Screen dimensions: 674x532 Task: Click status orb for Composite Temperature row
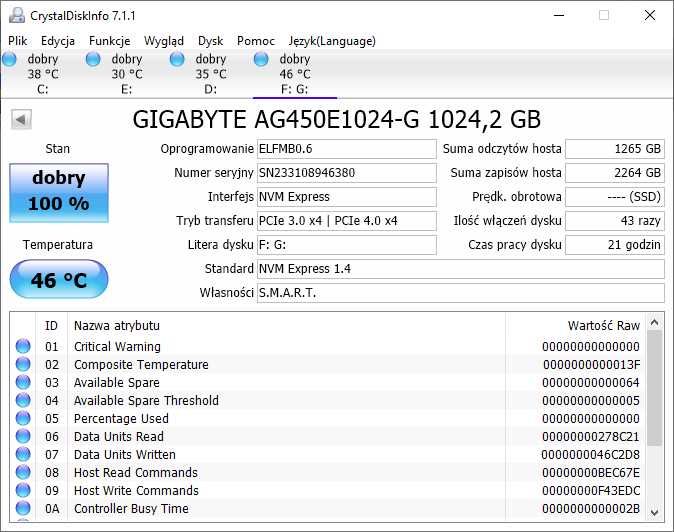coord(23,364)
